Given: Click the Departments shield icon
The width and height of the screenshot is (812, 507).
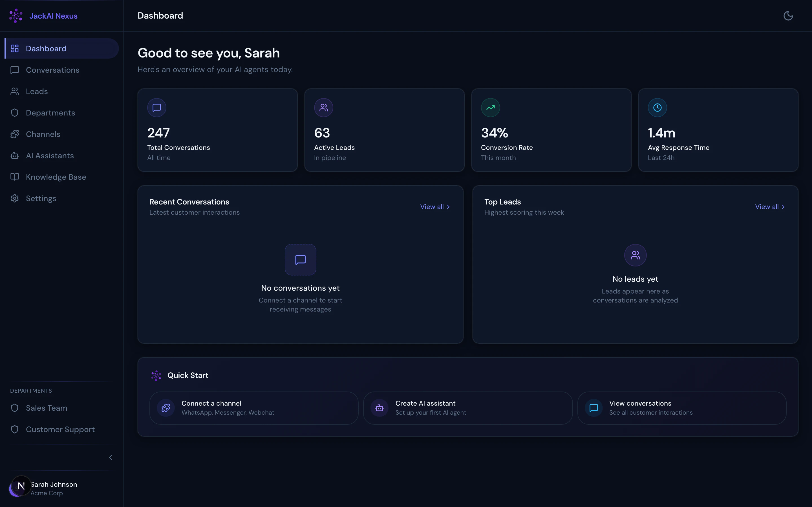Looking at the screenshot, I should [14, 113].
